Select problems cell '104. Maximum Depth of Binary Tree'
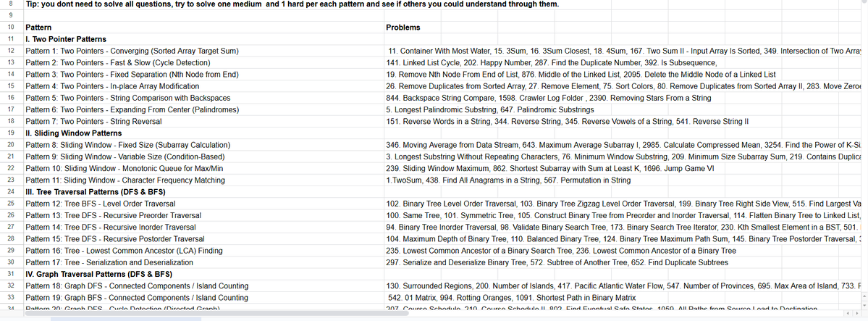Image resolution: width=868 pixels, height=321 pixels. pyautogui.click(x=623, y=239)
